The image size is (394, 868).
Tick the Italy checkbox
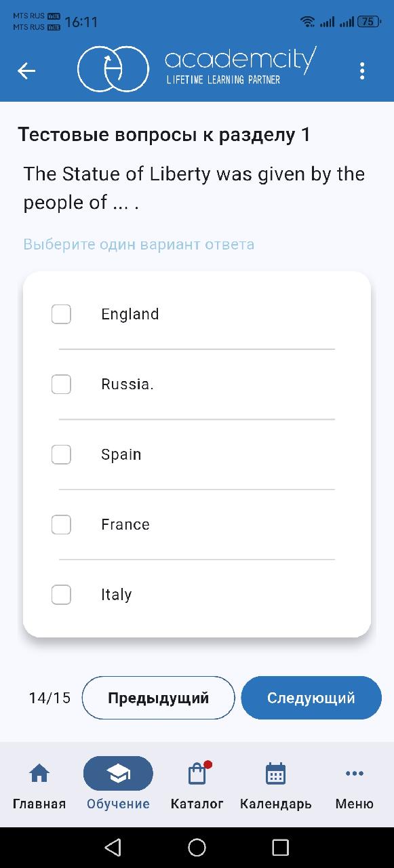pos(61,595)
